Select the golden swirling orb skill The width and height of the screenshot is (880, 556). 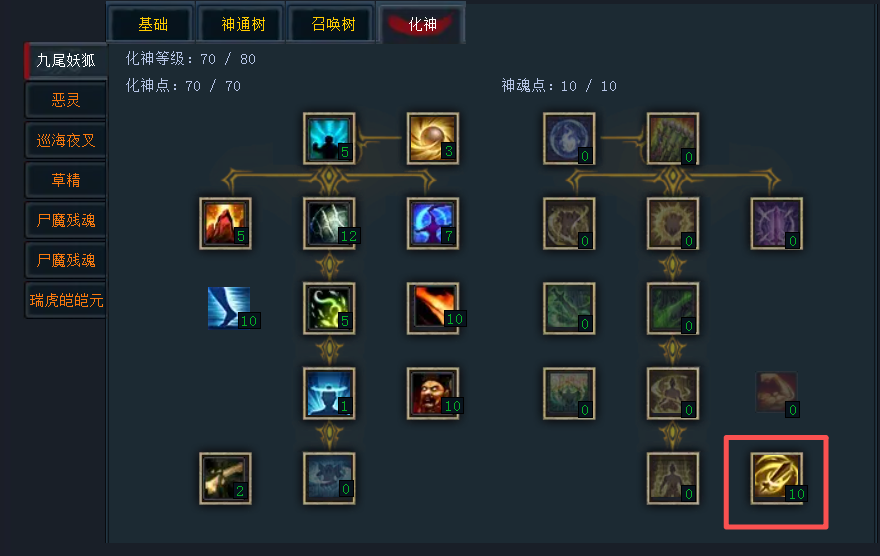(433, 139)
